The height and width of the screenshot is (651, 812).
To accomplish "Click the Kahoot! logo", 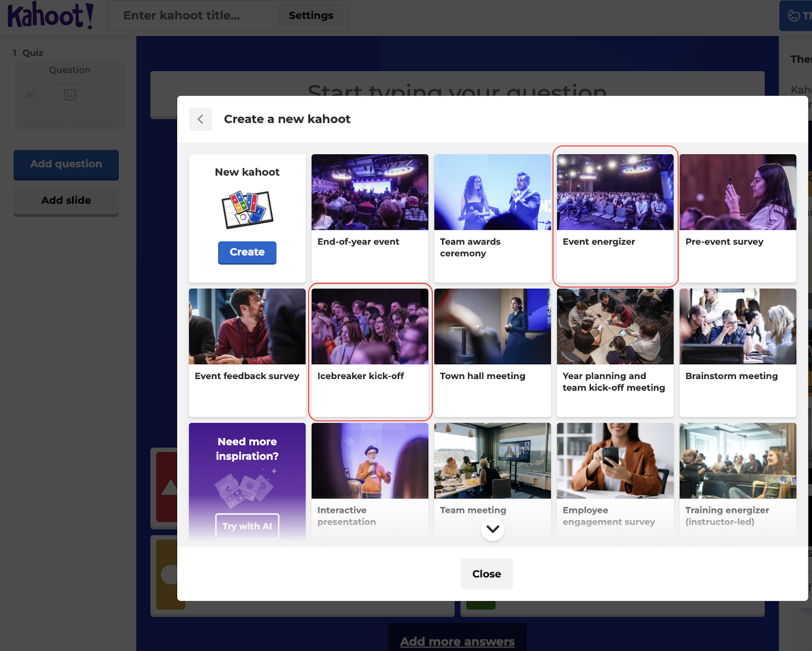I will pyautogui.click(x=50, y=16).
